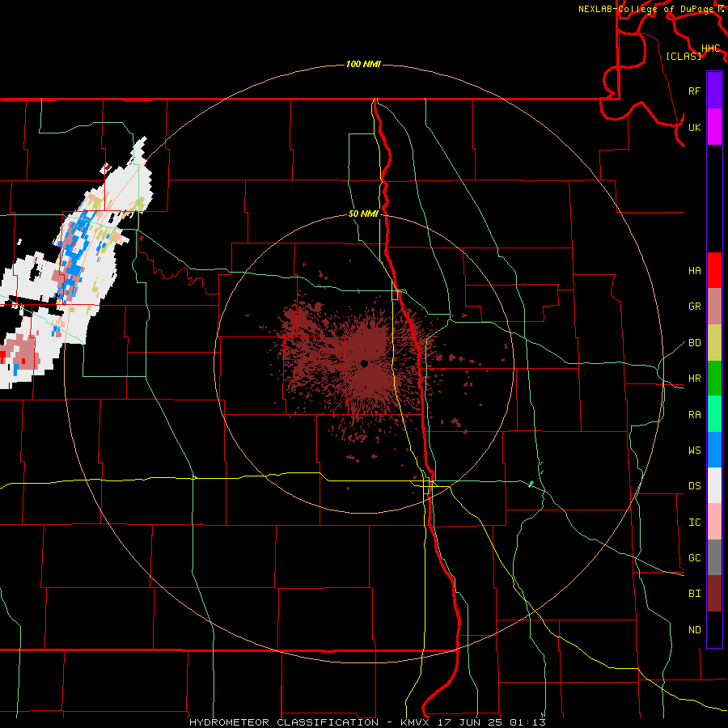Click the BI legend label
The height and width of the screenshot is (728, 728).
pyautogui.click(x=694, y=594)
